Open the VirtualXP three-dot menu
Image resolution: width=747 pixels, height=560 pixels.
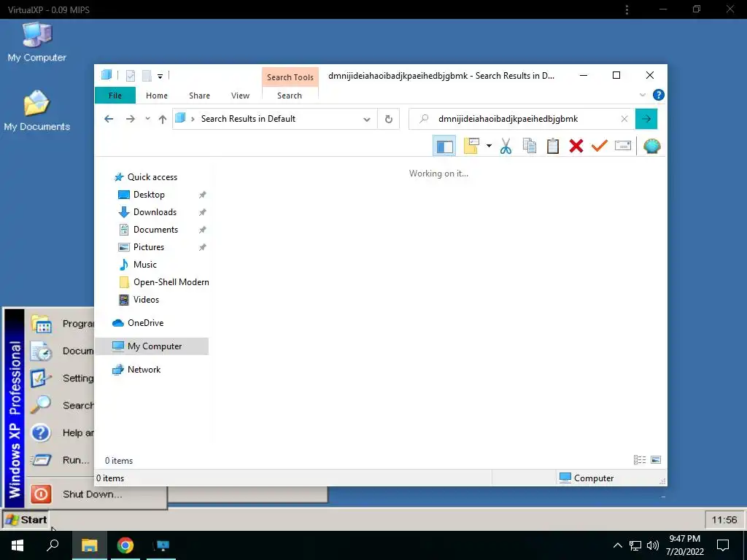click(627, 9)
